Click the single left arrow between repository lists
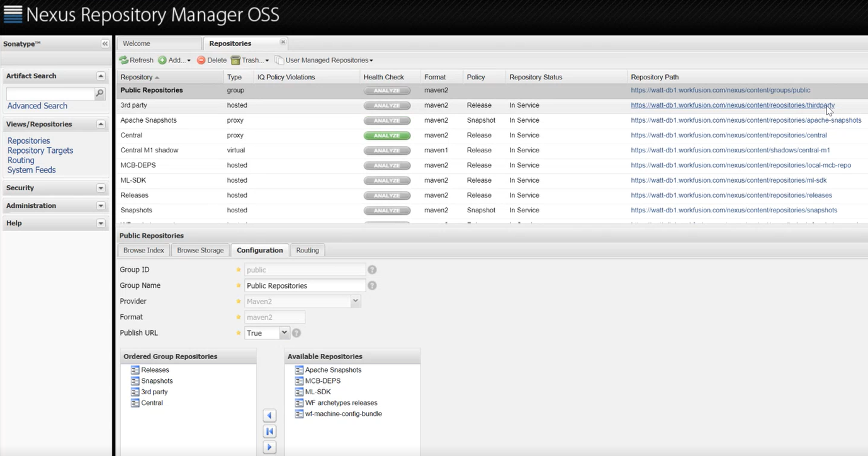This screenshot has height=456, width=868. (x=269, y=416)
